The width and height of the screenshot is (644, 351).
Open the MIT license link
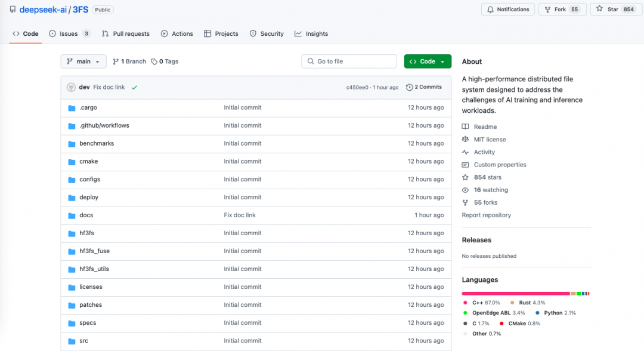[490, 140]
